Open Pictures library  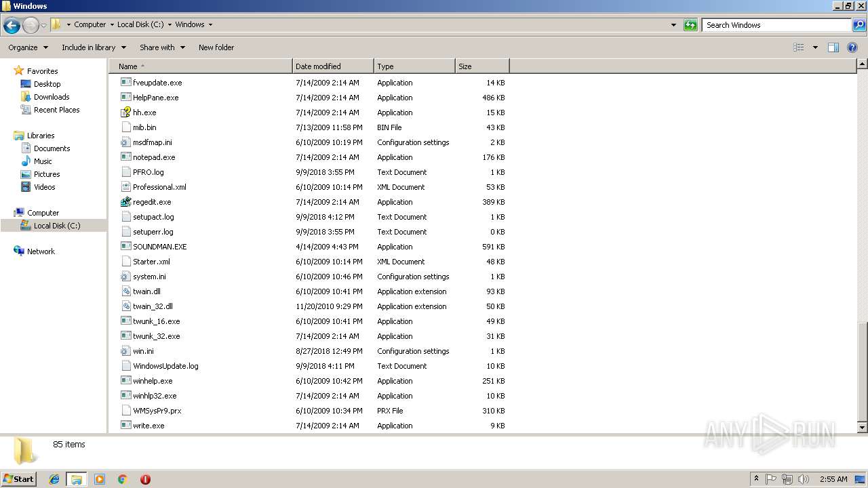[47, 174]
